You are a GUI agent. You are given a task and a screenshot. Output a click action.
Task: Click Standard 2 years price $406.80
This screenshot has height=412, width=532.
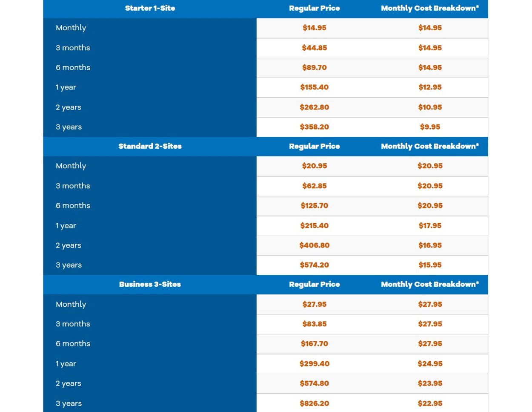click(315, 245)
